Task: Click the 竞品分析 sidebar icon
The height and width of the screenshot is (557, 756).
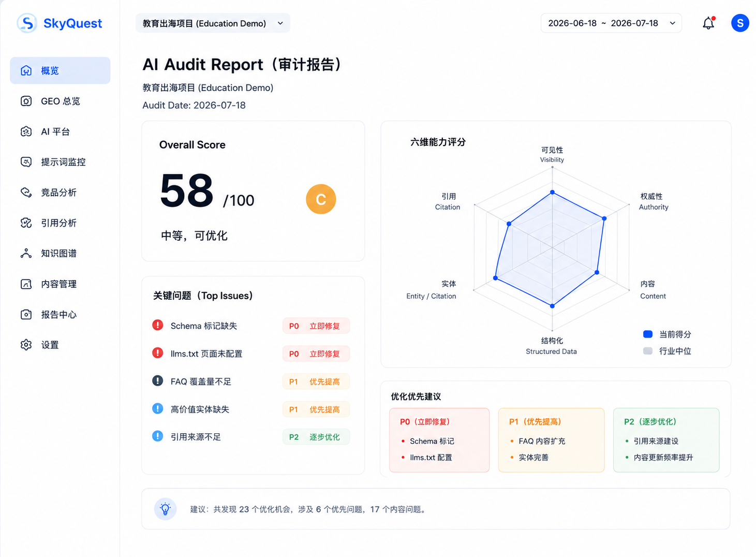Action: (26, 193)
